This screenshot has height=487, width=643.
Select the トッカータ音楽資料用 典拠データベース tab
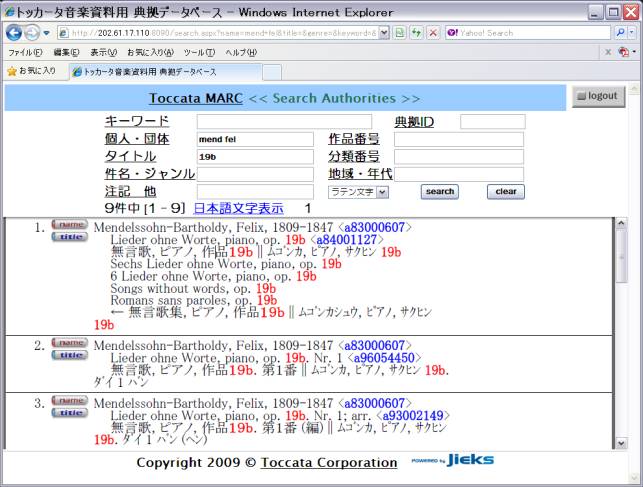tap(165, 72)
